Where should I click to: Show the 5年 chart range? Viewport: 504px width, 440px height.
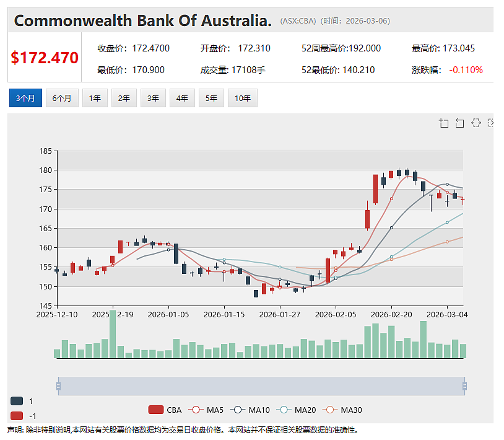pos(211,98)
